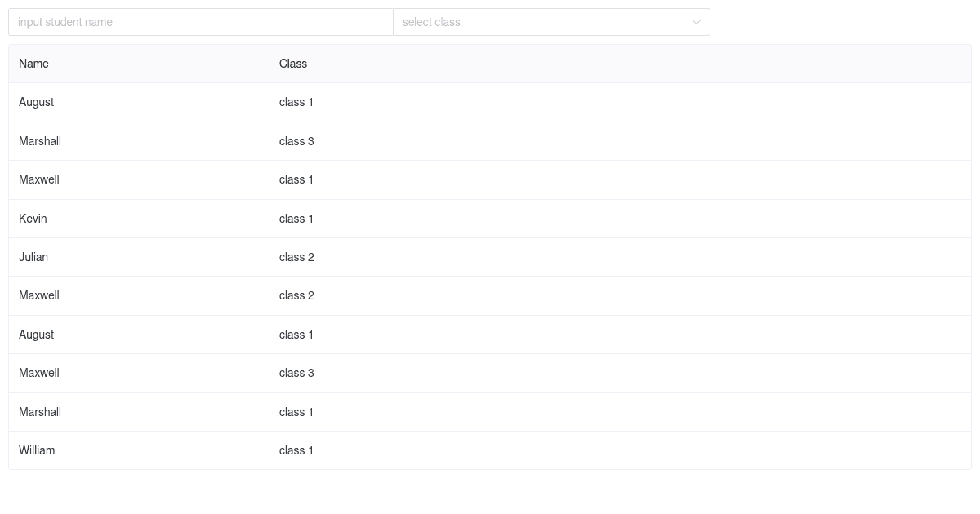Image resolution: width=980 pixels, height=514 pixels.
Task: Click the dropdown chevron arrow icon
Action: pos(697,22)
